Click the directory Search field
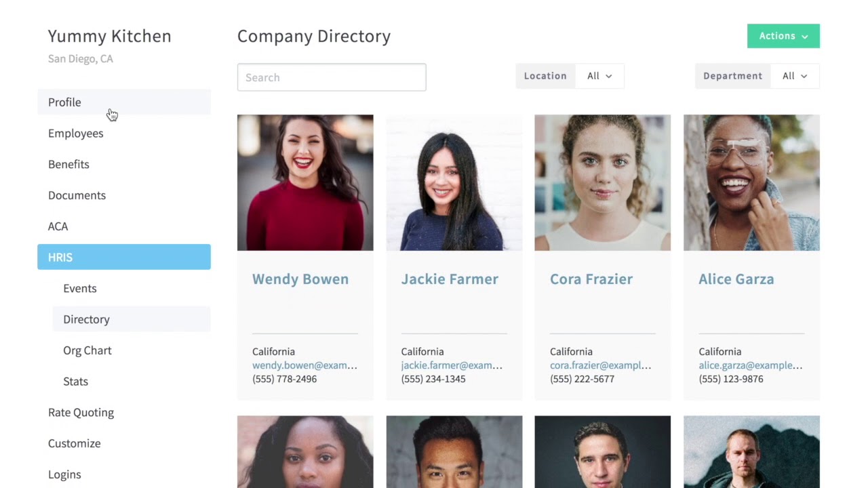The width and height of the screenshot is (868, 488). coord(332,77)
